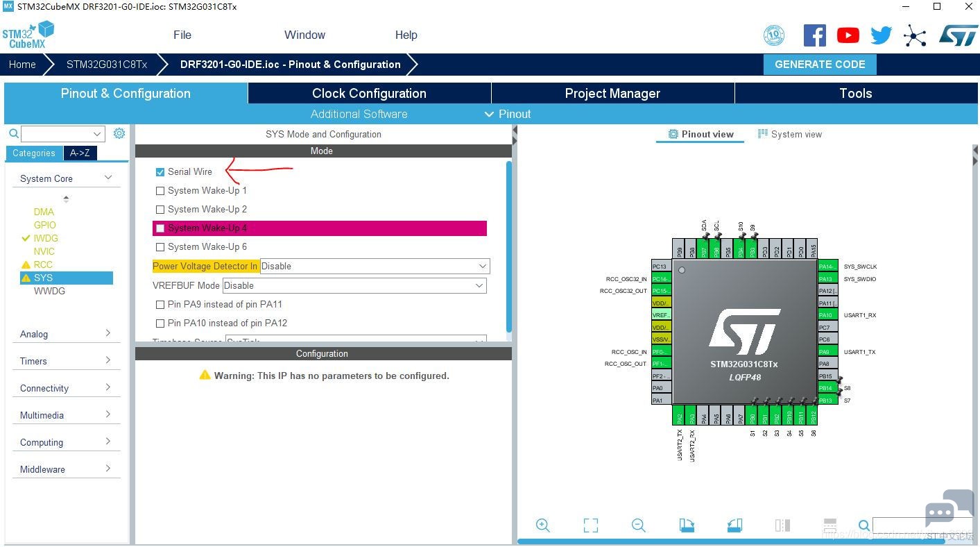Screen dimensions: 980x547
Task: Rotate the chip counter-clockwise
Action: [x=734, y=525]
